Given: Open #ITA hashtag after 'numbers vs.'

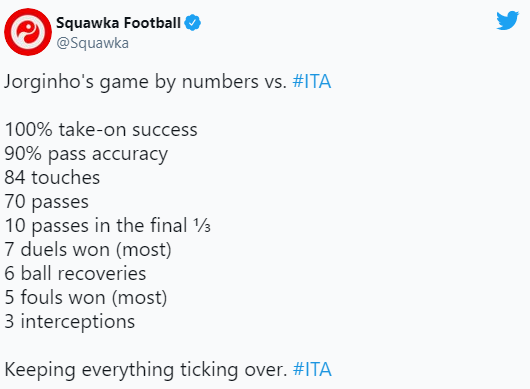Looking at the screenshot, I should [x=312, y=82].
